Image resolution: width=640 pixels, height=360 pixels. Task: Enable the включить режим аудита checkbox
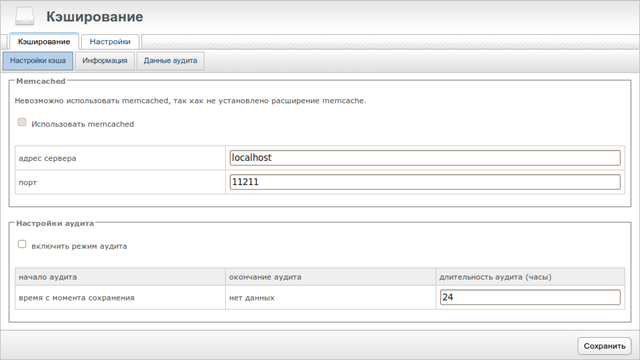point(22,244)
